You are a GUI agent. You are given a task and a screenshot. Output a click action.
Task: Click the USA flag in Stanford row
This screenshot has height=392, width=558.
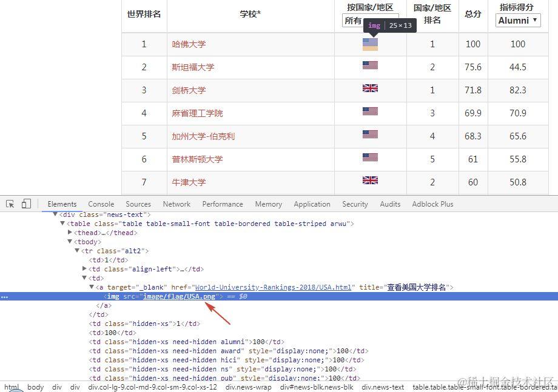pyautogui.click(x=370, y=65)
